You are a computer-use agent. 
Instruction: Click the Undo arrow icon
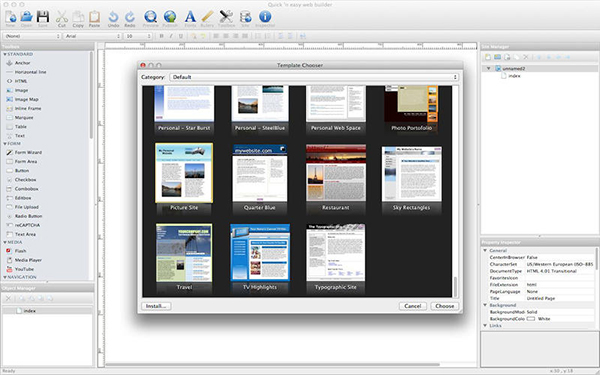113,17
